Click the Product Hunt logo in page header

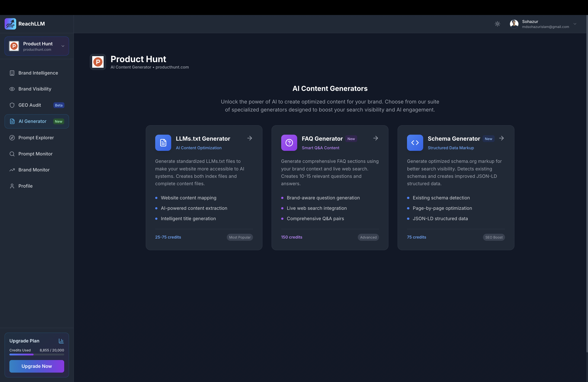coord(98,62)
